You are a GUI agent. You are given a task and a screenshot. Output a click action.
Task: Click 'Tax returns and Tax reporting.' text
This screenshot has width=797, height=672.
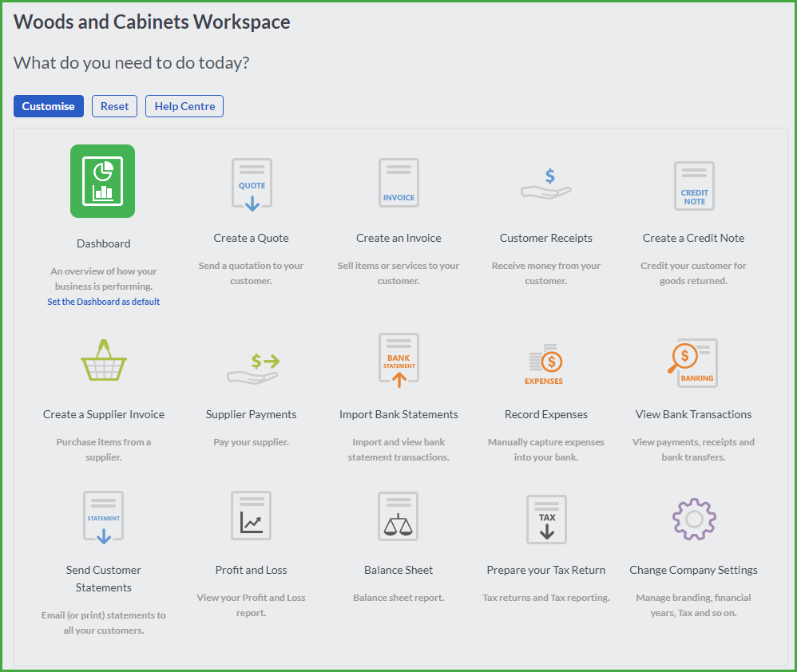click(546, 597)
